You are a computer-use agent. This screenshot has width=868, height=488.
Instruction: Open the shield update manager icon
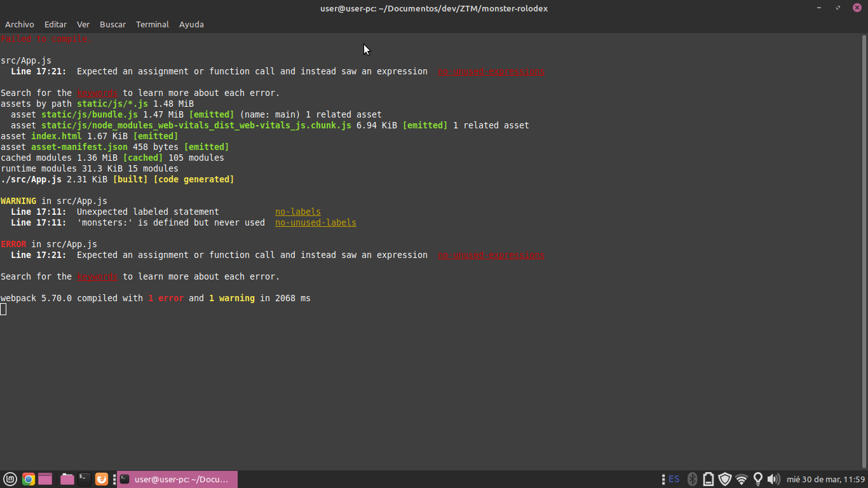725,479
